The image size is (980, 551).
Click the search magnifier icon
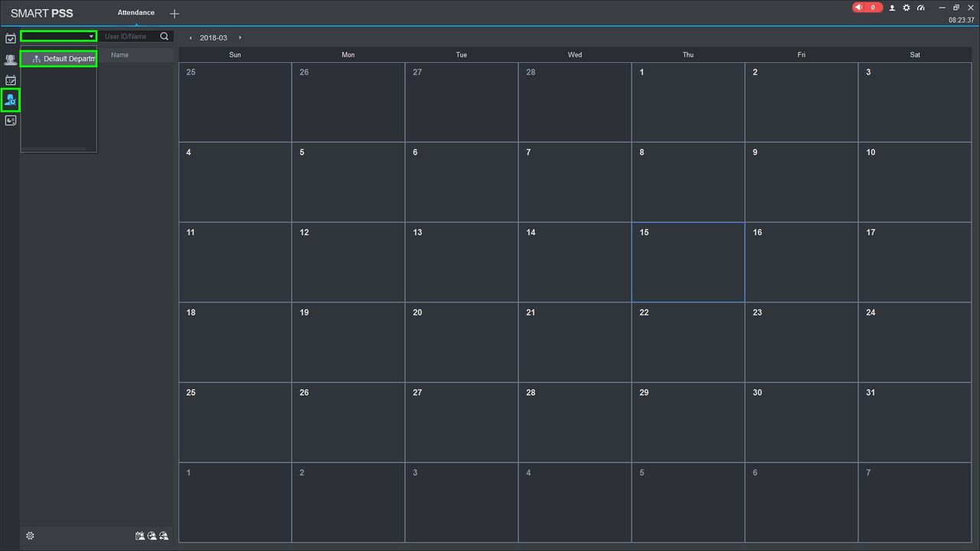coord(164,36)
